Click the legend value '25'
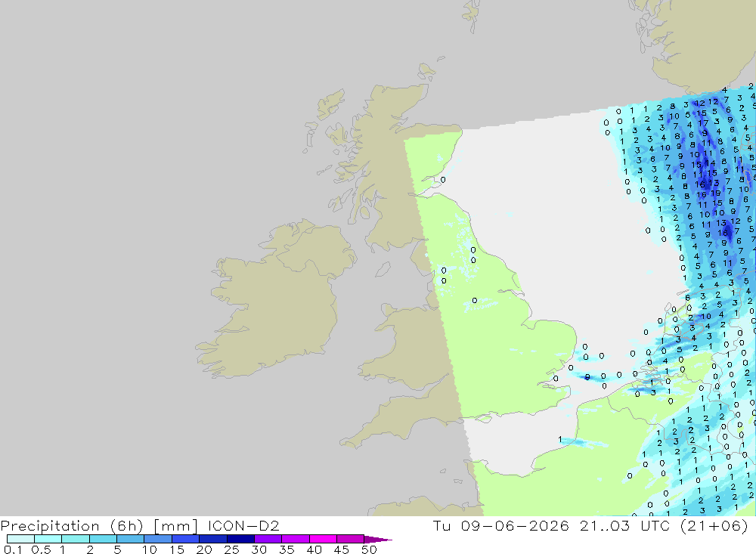 [x=231, y=549]
